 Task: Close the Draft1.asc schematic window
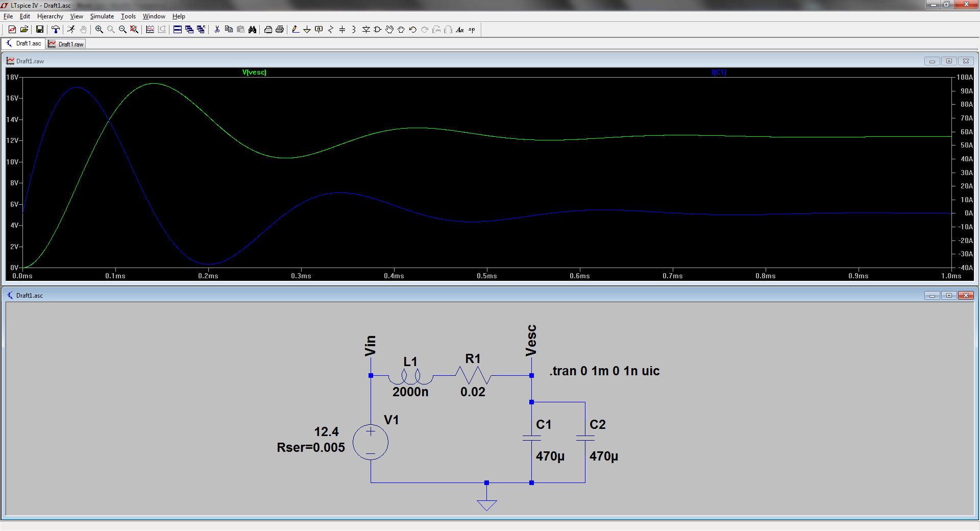[966, 296]
